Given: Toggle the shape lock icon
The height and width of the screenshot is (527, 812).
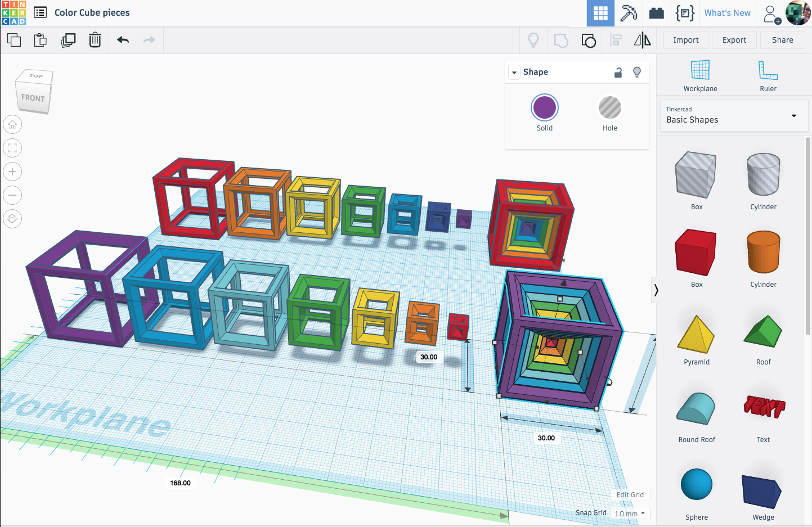Looking at the screenshot, I should [x=618, y=72].
